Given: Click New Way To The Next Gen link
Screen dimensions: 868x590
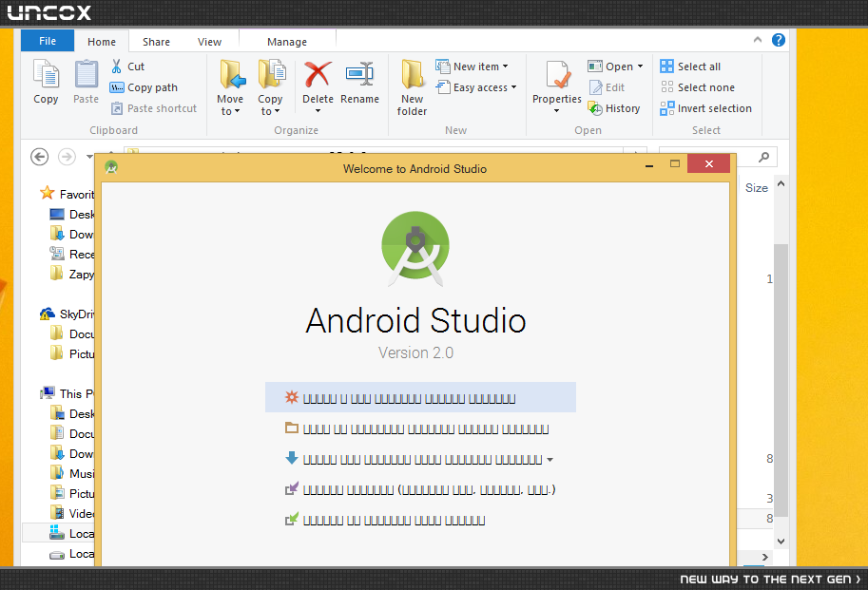Looking at the screenshot, I should (x=770, y=579).
